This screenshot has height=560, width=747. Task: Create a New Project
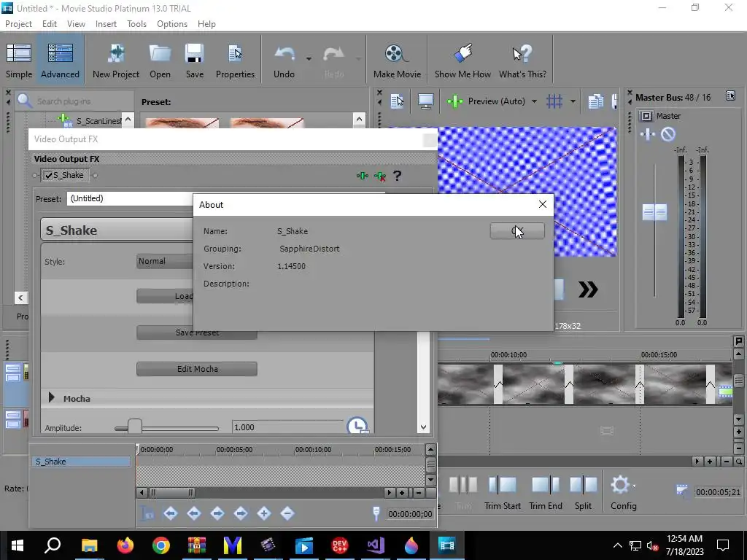(x=116, y=61)
